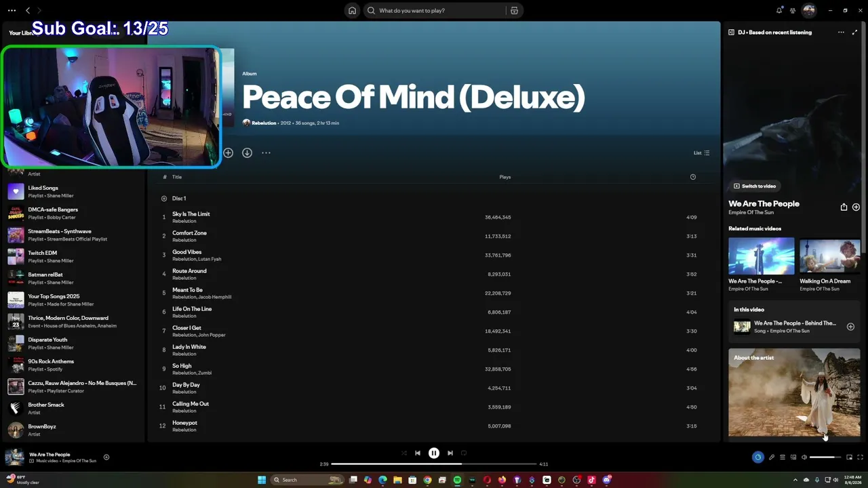Screen dimensions: 868x488
Task: Toggle the Now Playing view button
Action: coord(758,457)
